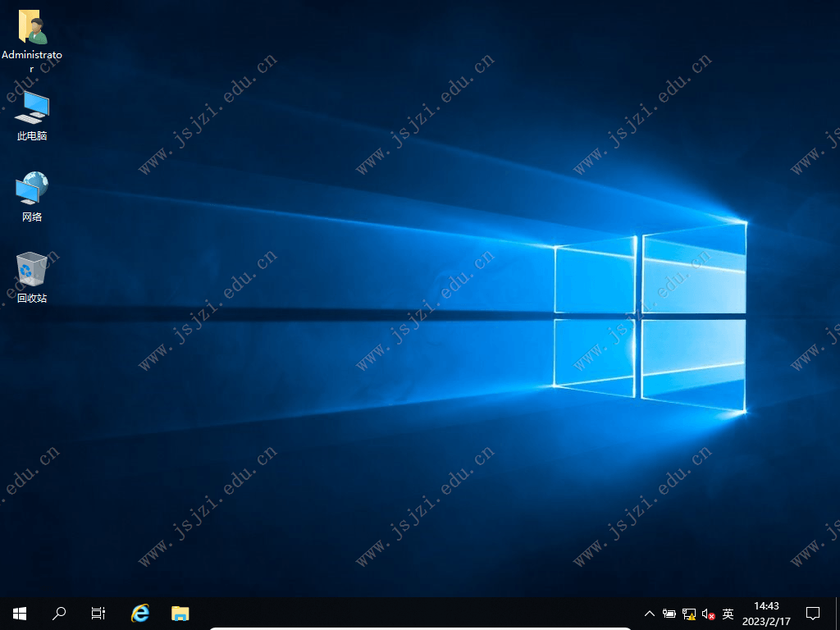Screen dimensions: 840x630
Task: Switch input language indicator 英
Action: click(x=728, y=614)
